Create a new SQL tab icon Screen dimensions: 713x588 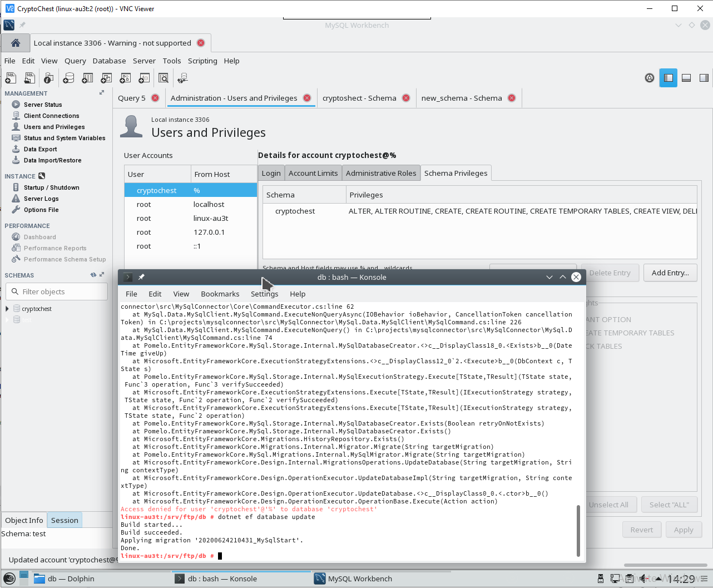[11, 78]
